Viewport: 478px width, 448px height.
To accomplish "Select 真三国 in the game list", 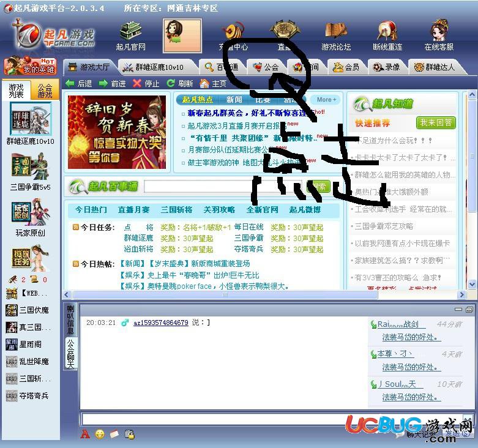I will [28, 327].
